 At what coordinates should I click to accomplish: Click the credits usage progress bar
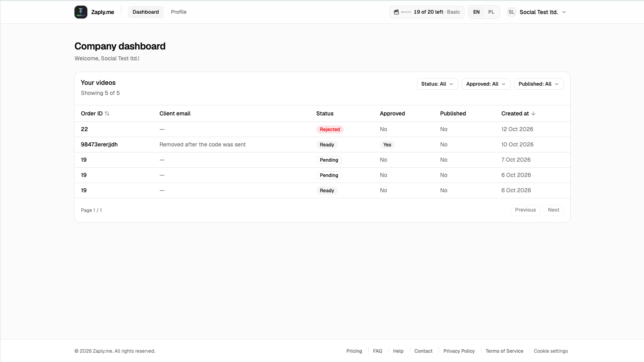tap(407, 12)
